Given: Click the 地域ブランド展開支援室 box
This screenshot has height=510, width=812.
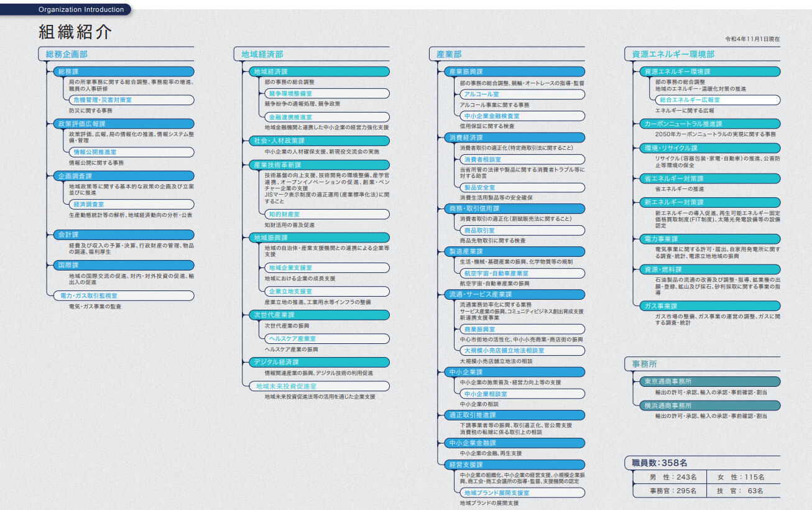Looking at the screenshot, I should pos(521,493).
